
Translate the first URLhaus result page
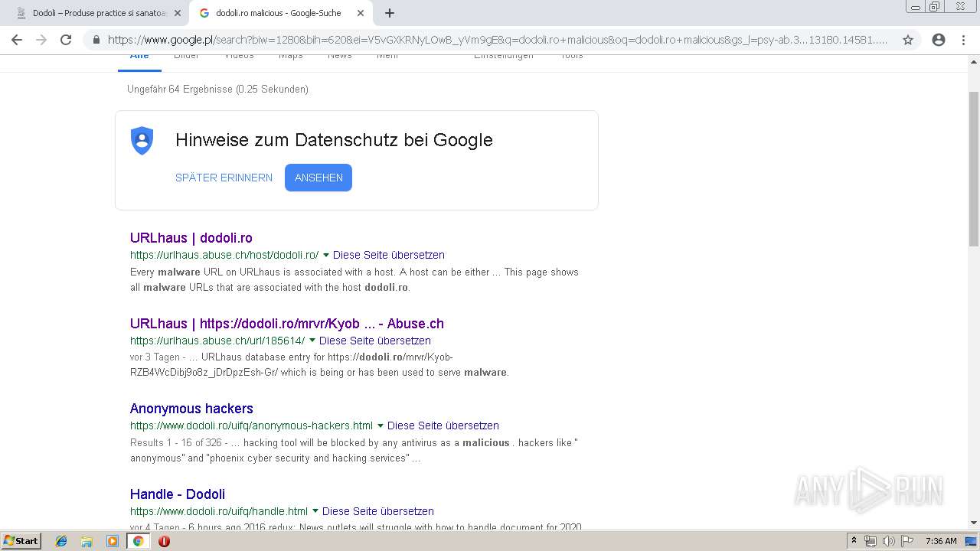(x=389, y=255)
